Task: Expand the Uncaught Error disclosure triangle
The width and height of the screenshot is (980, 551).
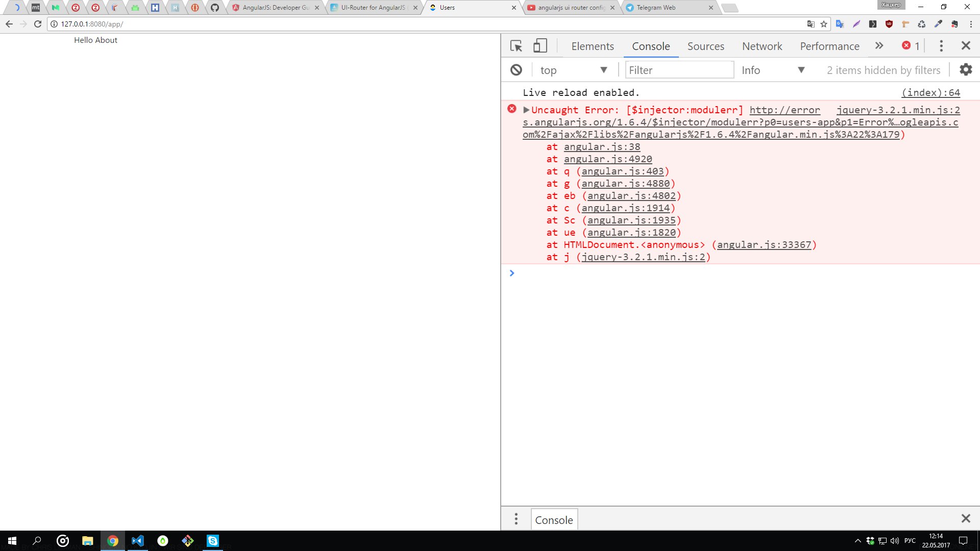Action: 526,110
